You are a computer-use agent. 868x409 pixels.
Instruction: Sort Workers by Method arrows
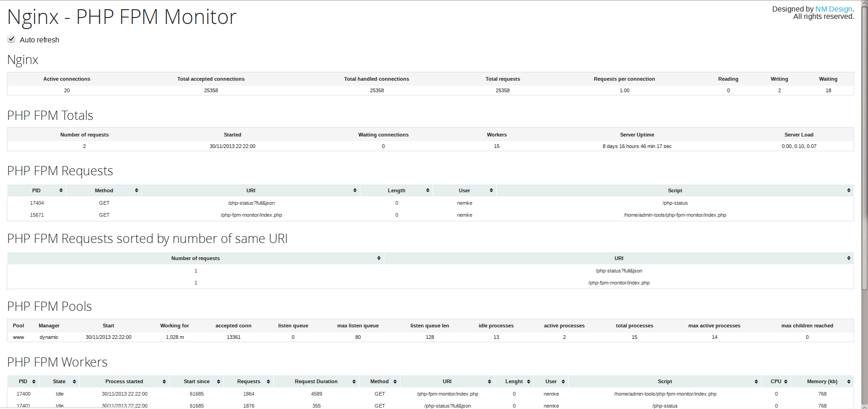click(395, 381)
